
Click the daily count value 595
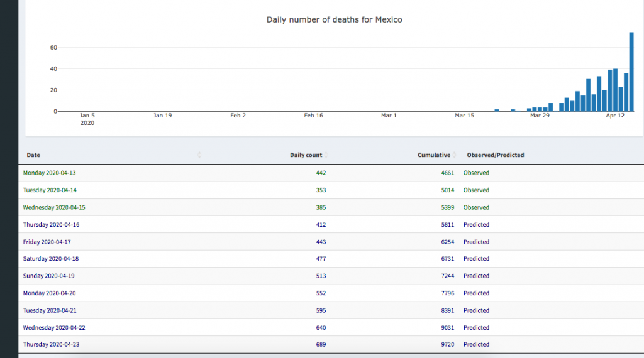click(320, 310)
